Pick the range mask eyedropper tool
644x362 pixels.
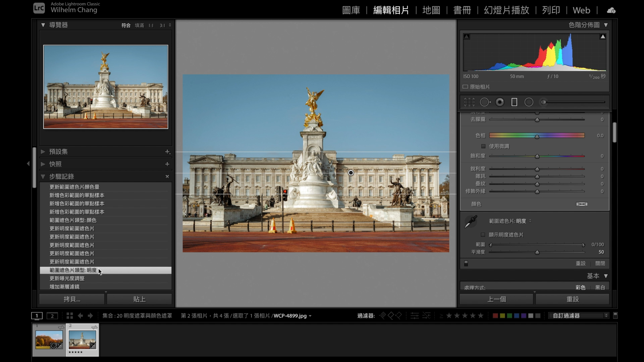[471, 222]
